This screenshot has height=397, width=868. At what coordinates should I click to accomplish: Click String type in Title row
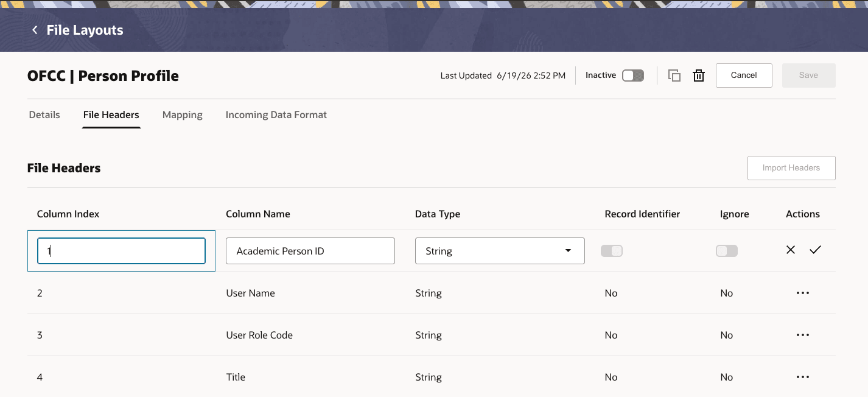coord(429,377)
